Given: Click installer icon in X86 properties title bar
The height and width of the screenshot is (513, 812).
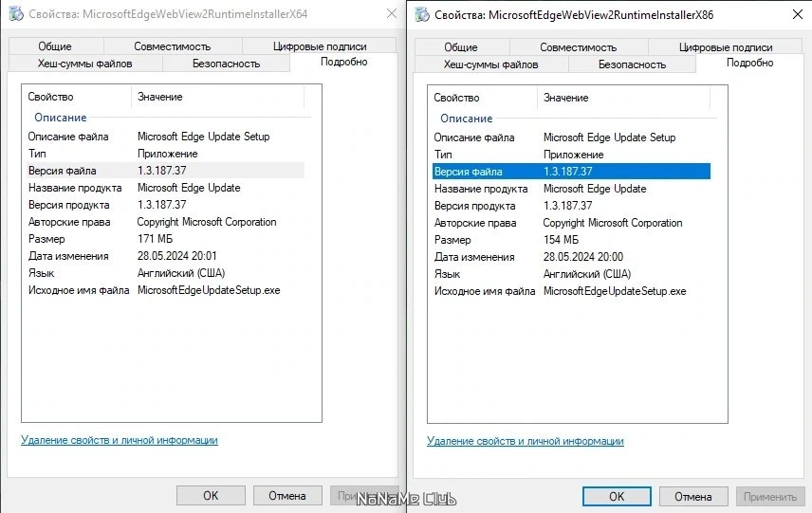Looking at the screenshot, I should [422, 14].
